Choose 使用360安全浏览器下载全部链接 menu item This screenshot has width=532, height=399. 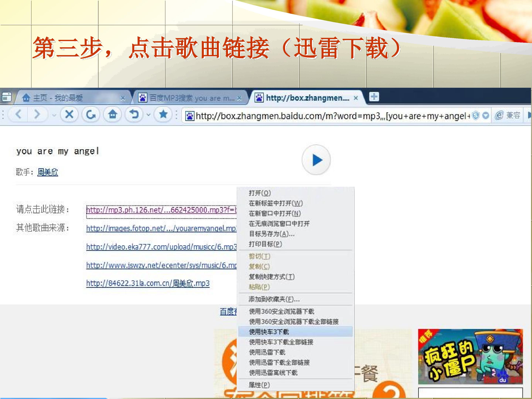click(296, 322)
